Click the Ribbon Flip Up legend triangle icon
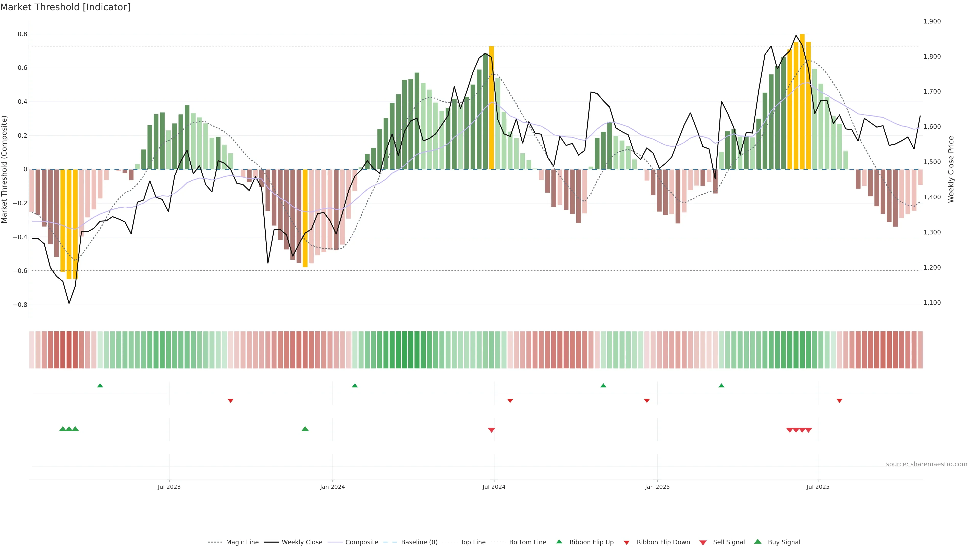The width and height of the screenshot is (980, 551). coord(559,542)
